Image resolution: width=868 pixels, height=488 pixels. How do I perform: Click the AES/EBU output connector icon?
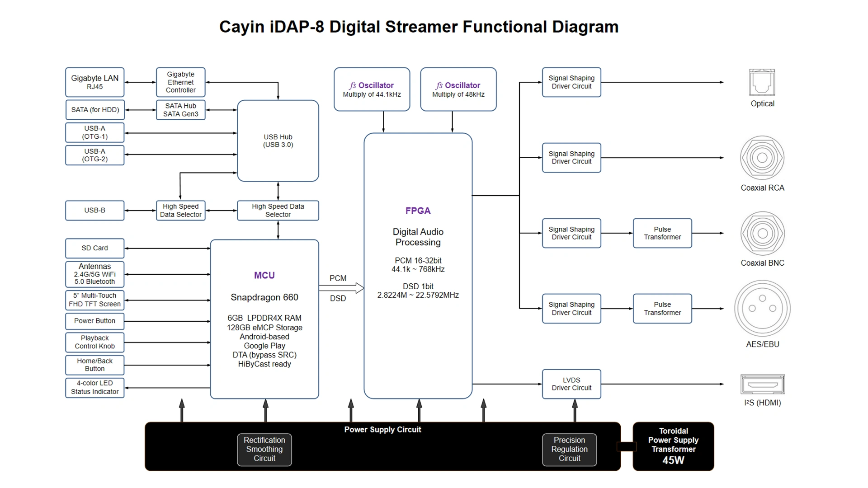pos(772,309)
